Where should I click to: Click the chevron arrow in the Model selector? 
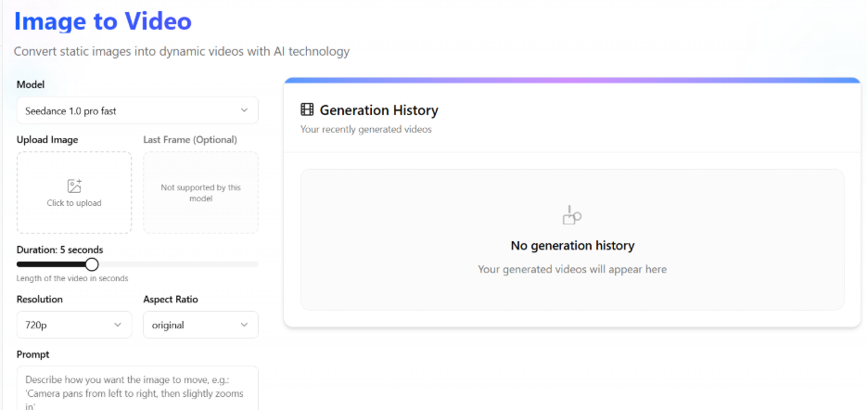click(x=244, y=110)
